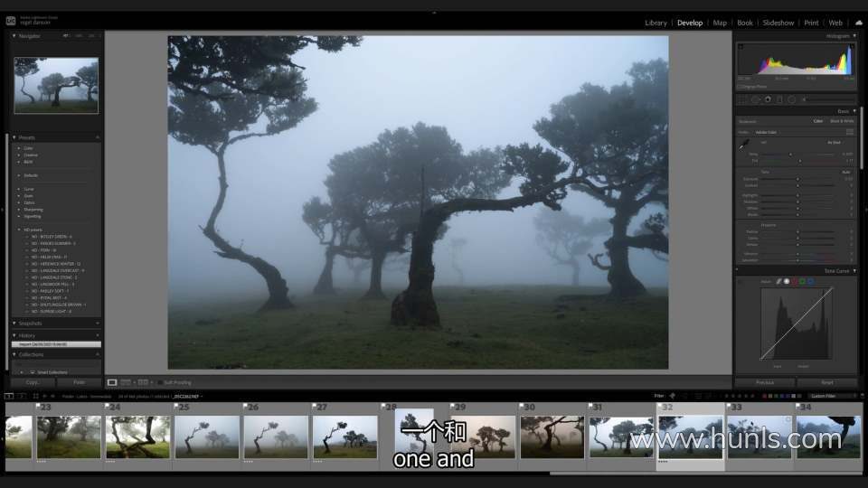Toggle shadow clipping indicator in histogram
The image size is (868, 488).
pos(741,46)
